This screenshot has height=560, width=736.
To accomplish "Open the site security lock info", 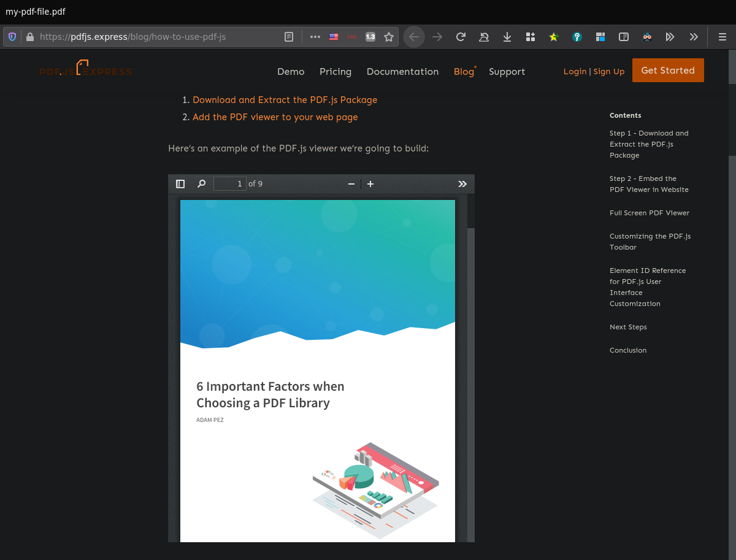I will point(29,37).
